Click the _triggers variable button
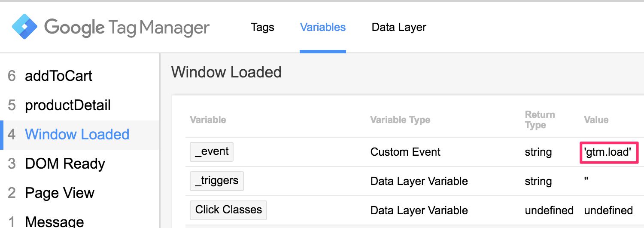Viewport: 644px width, 228px height. pyautogui.click(x=217, y=181)
